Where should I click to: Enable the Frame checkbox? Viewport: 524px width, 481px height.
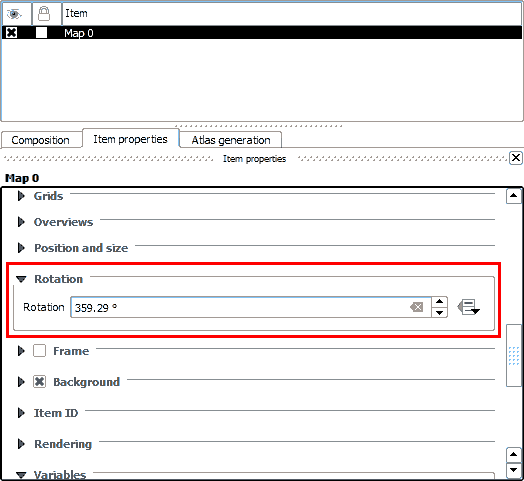39,351
